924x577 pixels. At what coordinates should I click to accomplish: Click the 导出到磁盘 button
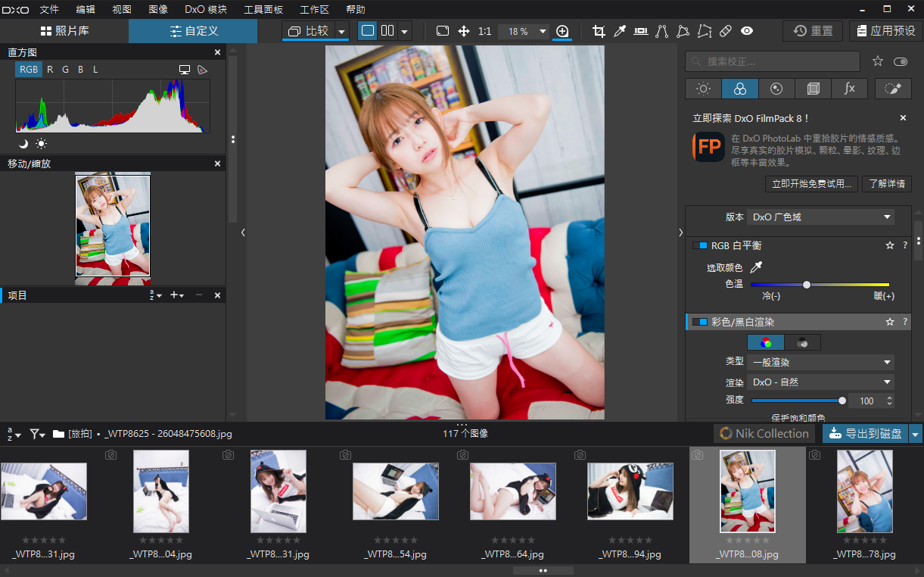pyautogui.click(x=864, y=434)
